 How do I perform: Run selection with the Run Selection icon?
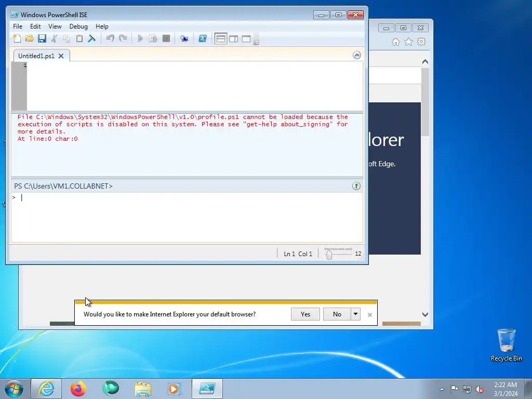coord(153,38)
